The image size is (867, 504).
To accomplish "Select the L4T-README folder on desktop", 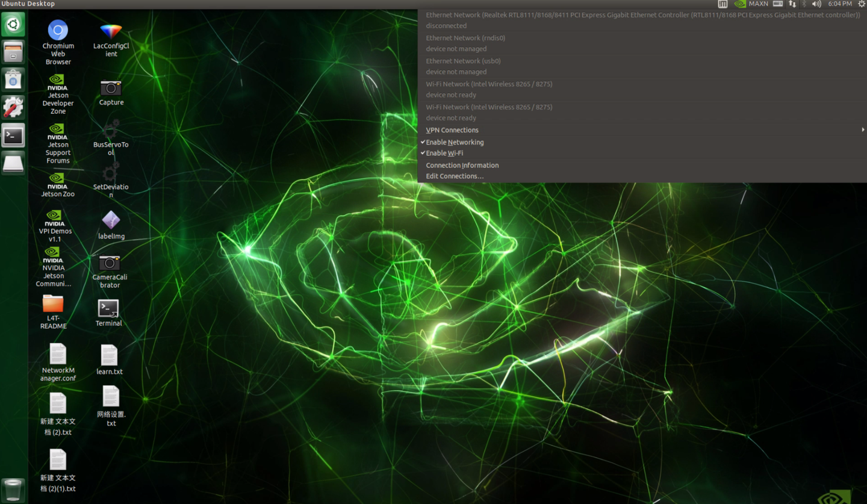I will click(53, 312).
